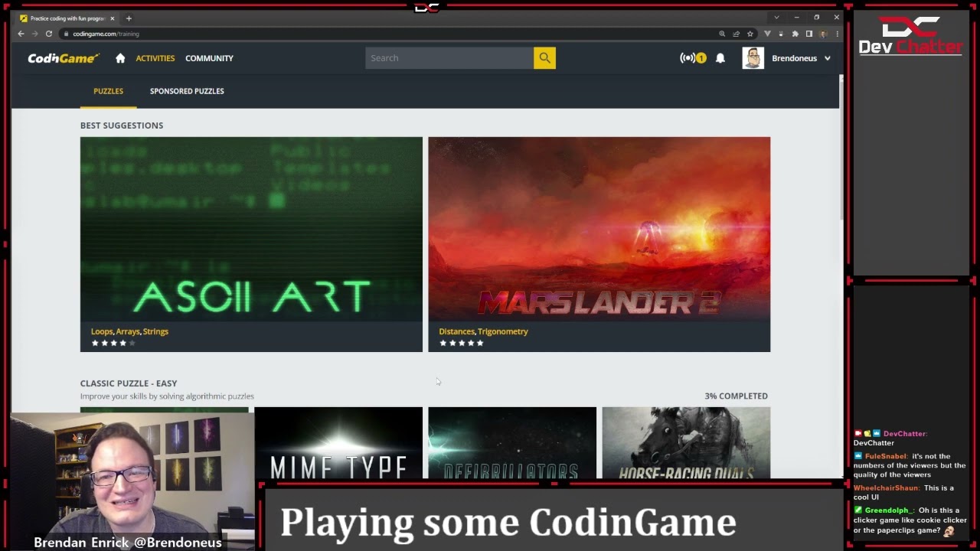The image size is (980, 551).
Task: Click the Arrays tag link
Action: tap(128, 331)
